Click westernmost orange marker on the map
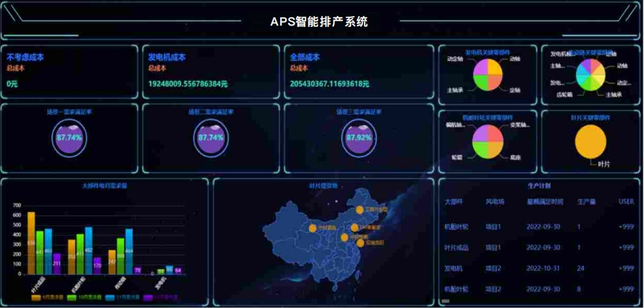This screenshot has height=308, width=644. tap(312, 228)
